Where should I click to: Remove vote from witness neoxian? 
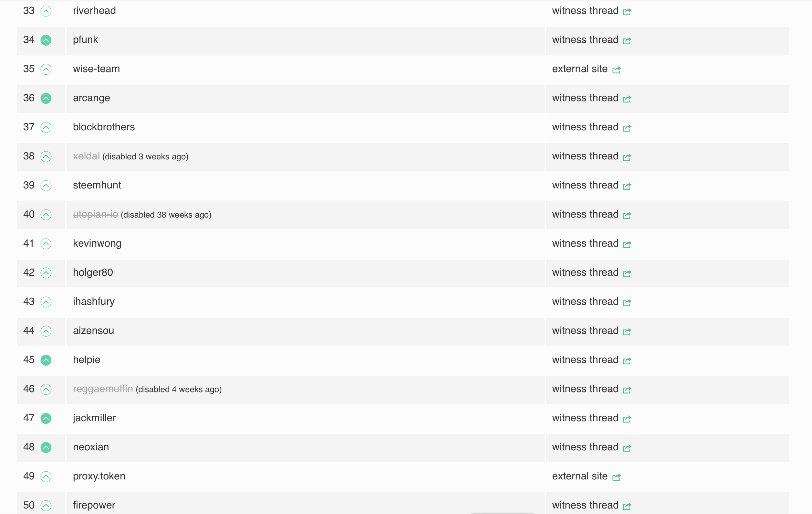click(46, 447)
